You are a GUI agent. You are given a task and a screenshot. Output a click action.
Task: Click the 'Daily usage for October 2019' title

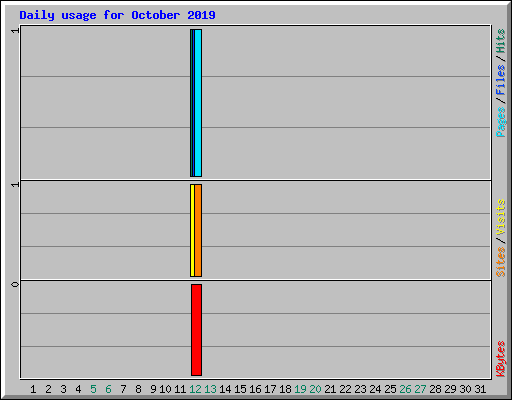pyautogui.click(x=117, y=15)
